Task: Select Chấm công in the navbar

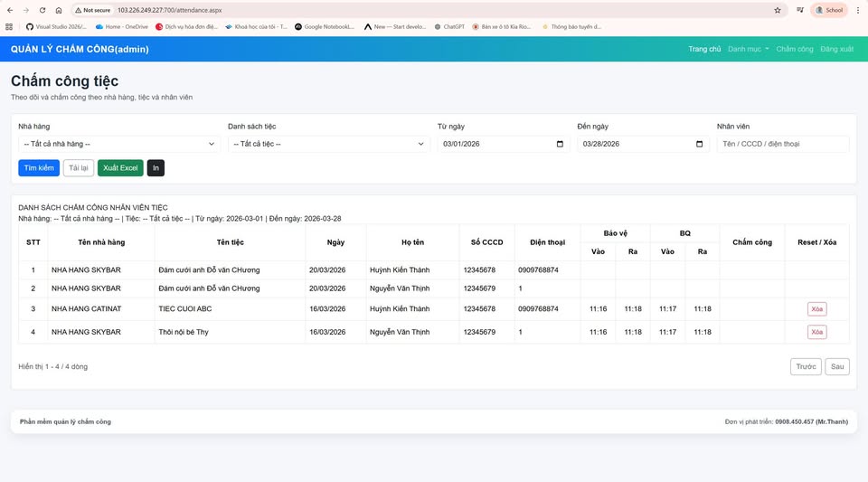Action: coord(795,49)
